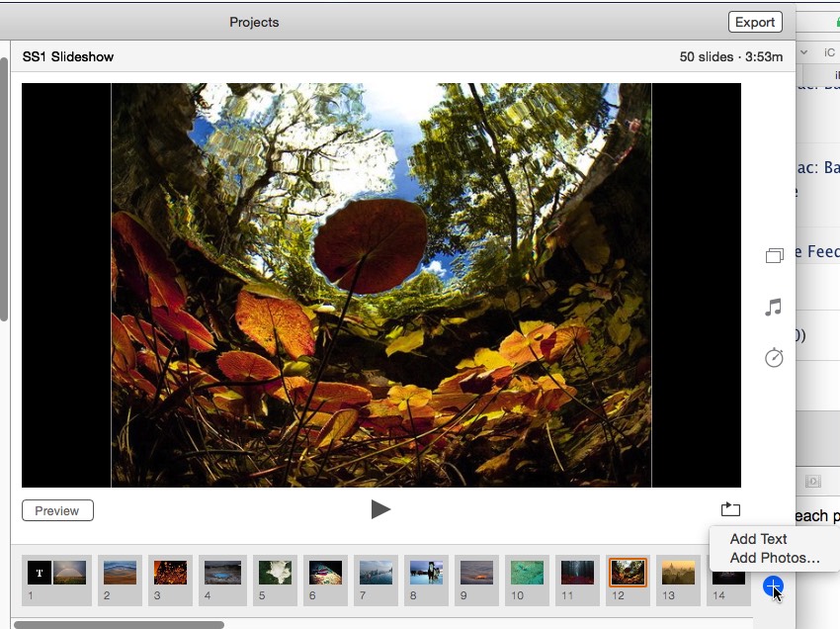Select slide thumbnail 14
The width and height of the screenshot is (840, 629).
727,573
